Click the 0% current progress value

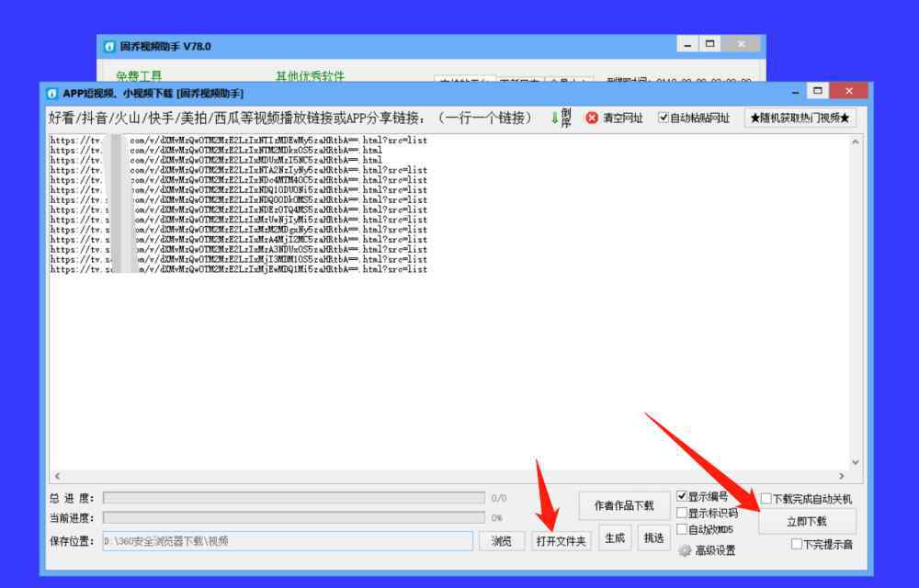pyautogui.click(x=497, y=518)
